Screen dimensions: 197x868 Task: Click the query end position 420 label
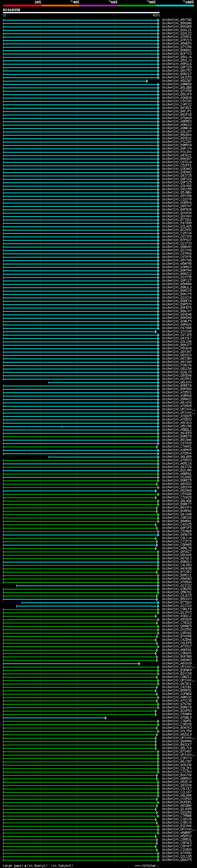pos(155,15)
